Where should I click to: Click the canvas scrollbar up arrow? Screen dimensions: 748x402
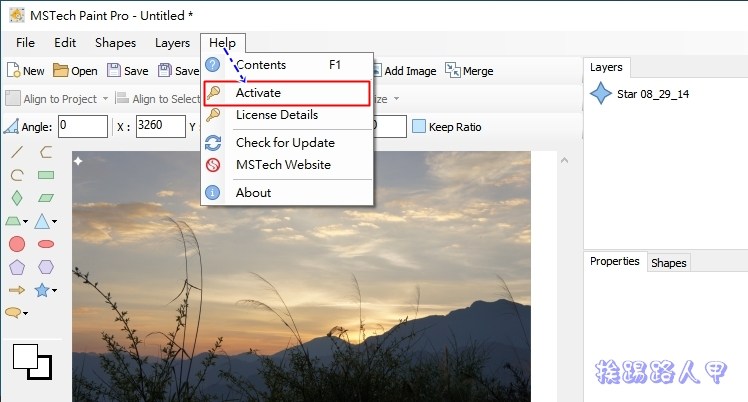coord(564,161)
